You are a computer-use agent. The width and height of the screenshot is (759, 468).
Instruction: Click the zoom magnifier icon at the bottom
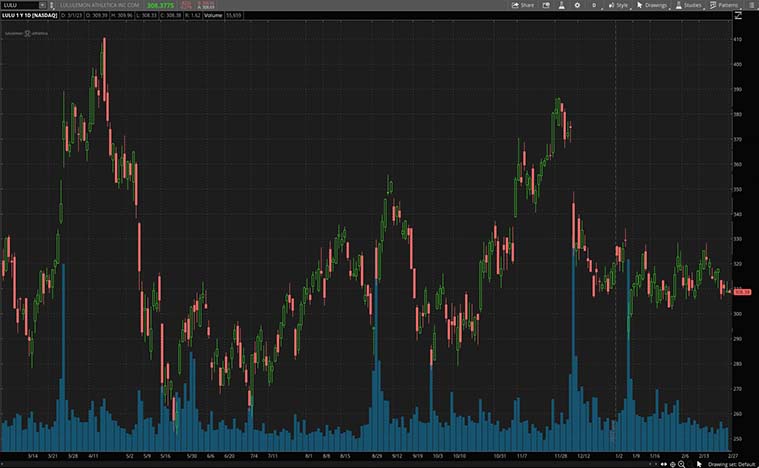681,464
